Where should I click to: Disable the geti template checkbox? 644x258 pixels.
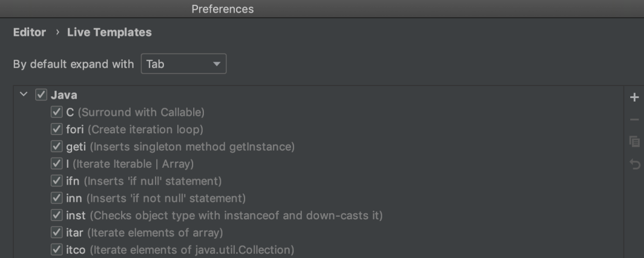[x=57, y=146]
